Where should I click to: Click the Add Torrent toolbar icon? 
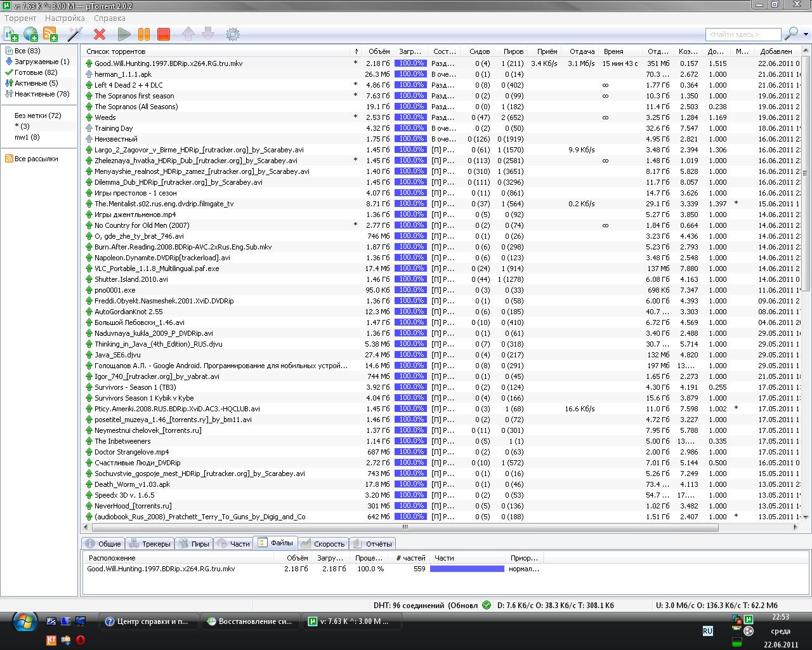(x=11, y=34)
